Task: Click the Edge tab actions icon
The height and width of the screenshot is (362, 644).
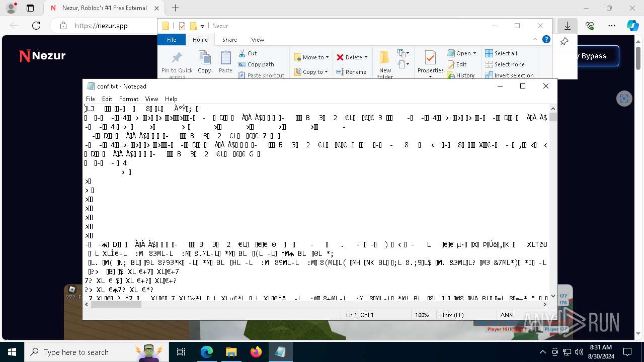Action: coord(30,8)
